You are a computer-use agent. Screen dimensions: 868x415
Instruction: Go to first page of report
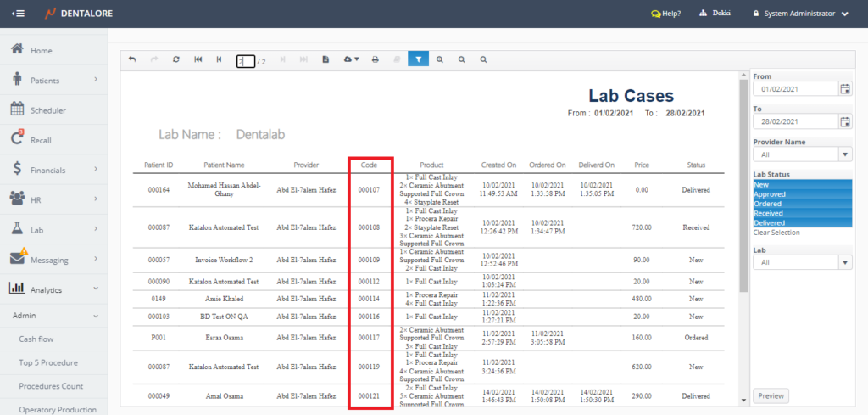pos(198,60)
